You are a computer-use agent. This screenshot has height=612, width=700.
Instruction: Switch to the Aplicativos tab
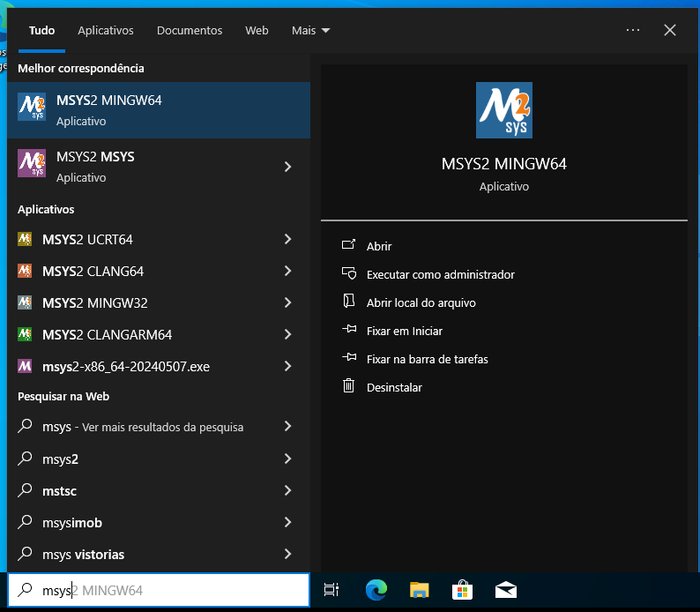[x=106, y=30]
